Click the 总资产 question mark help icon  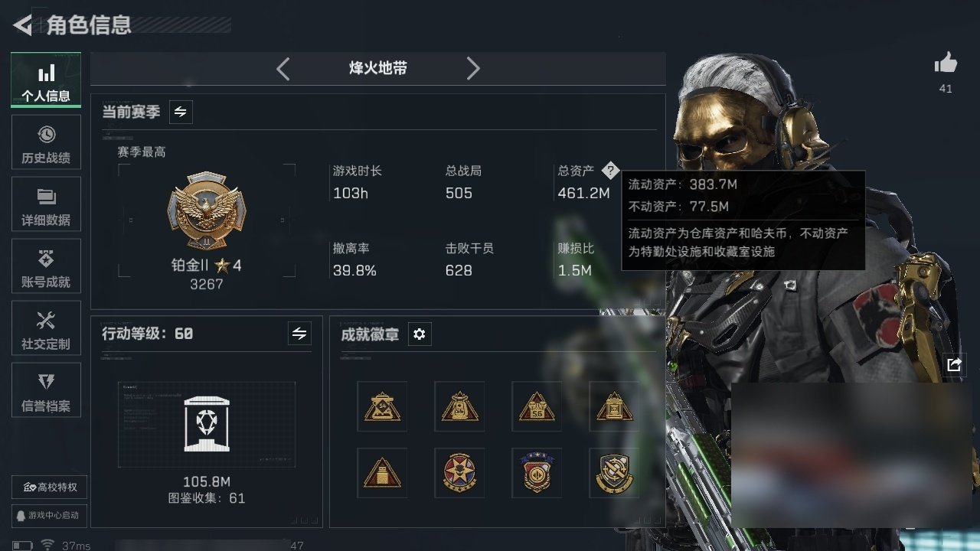[x=609, y=171]
